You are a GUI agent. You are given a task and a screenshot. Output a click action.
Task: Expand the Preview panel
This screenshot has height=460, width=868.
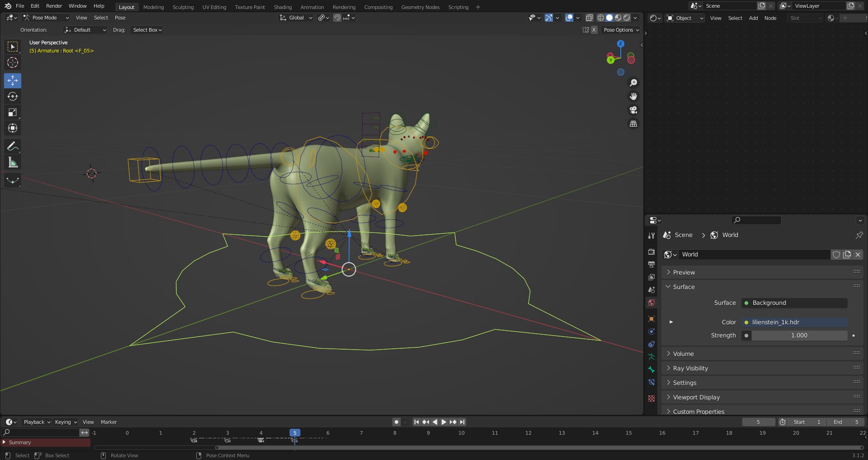point(762,272)
